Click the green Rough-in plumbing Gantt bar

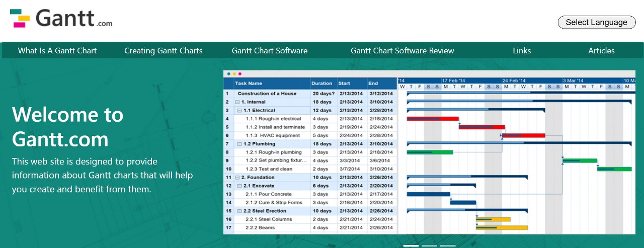(x=430, y=152)
